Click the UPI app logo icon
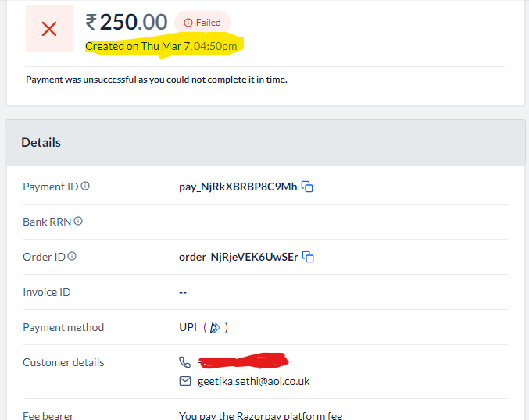The width and height of the screenshot is (529, 420). tap(215, 327)
